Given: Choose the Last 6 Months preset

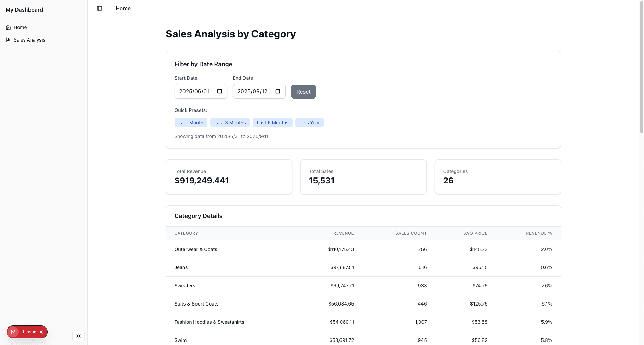Looking at the screenshot, I should 272,123.
